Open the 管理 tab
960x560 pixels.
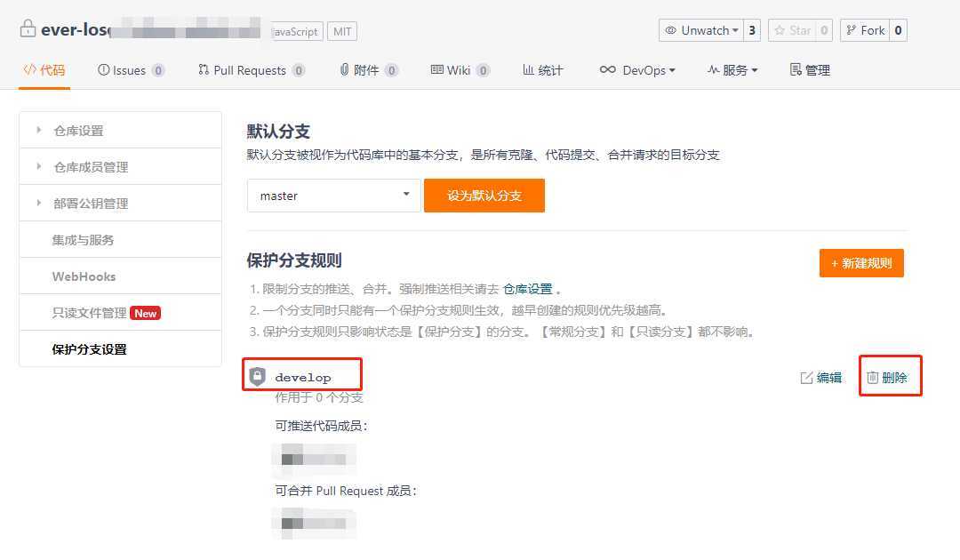pyautogui.click(x=809, y=69)
